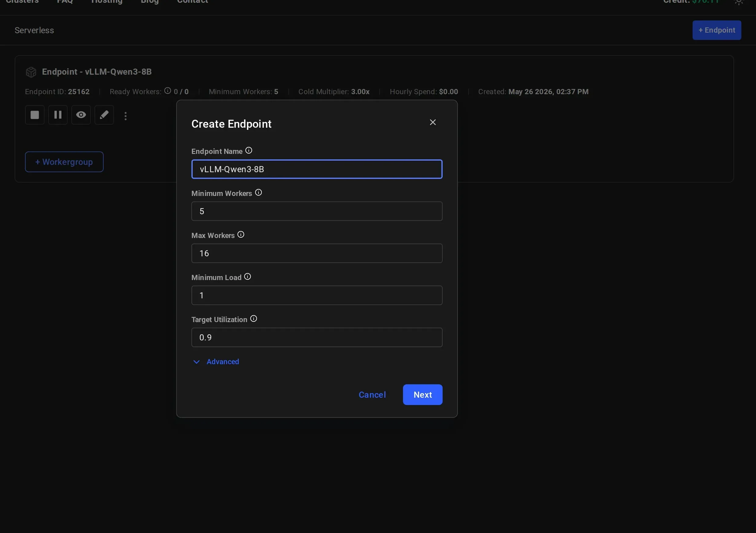View endpoint details with the eye icon

pyautogui.click(x=81, y=115)
